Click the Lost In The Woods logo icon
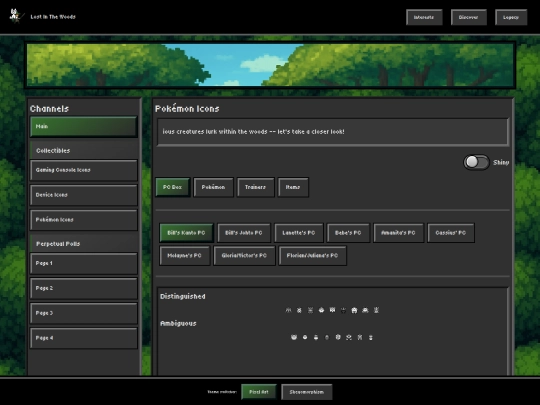The width and height of the screenshot is (540, 405). (x=16, y=15)
